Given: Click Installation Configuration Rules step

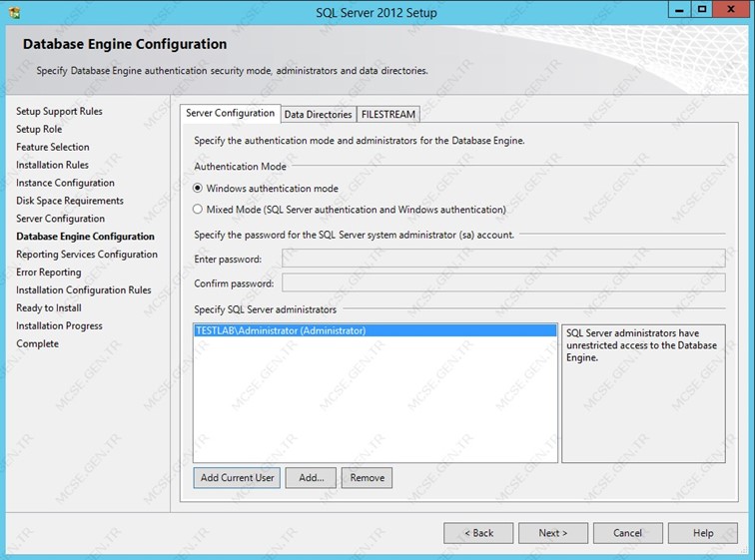Looking at the screenshot, I should coord(83,290).
